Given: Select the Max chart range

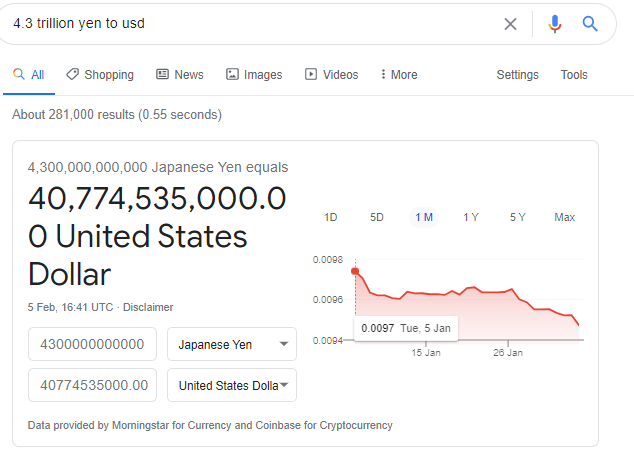Looking at the screenshot, I should pos(564,218).
